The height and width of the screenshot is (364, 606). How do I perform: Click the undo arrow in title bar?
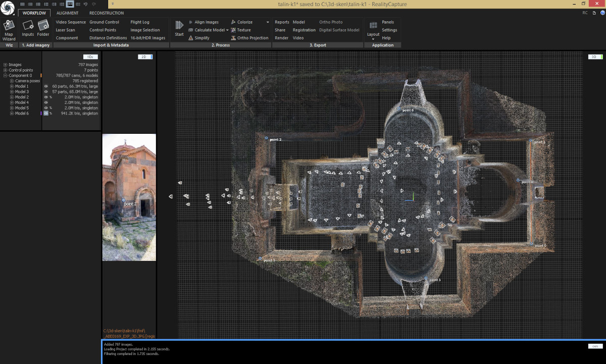pos(85,4)
